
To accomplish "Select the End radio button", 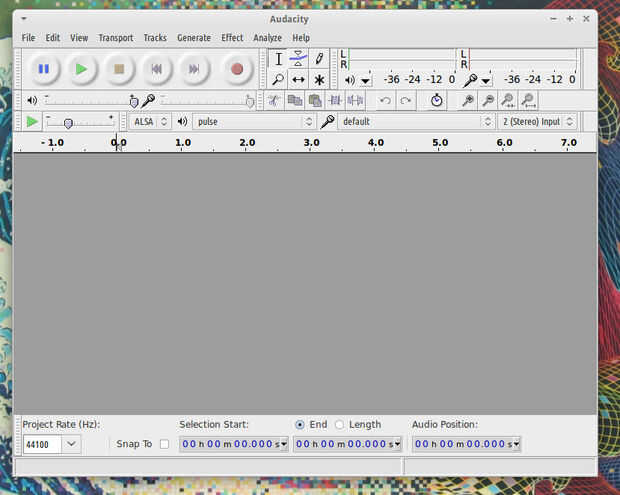I will pyautogui.click(x=300, y=424).
